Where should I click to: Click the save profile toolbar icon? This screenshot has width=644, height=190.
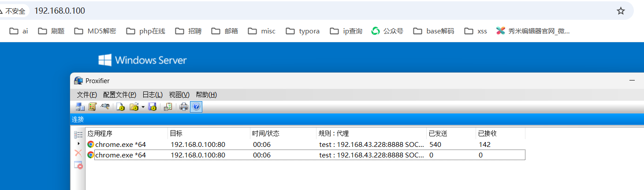[x=153, y=106]
